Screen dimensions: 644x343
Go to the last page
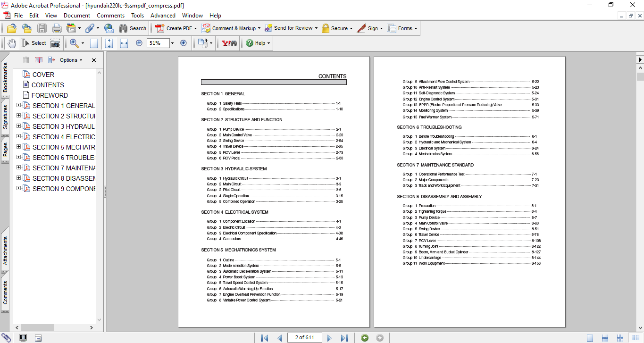[x=344, y=338]
